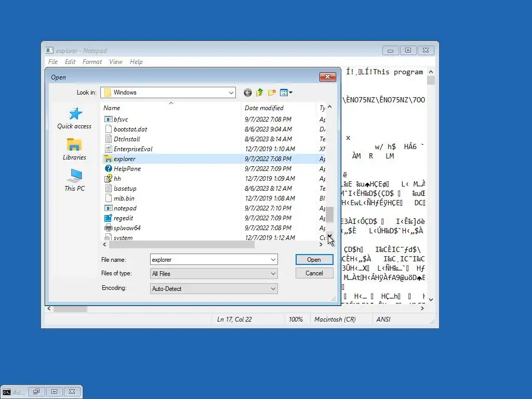Click Macintosh (CR) status bar entry

pyautogui.click(x=335, y=320)
